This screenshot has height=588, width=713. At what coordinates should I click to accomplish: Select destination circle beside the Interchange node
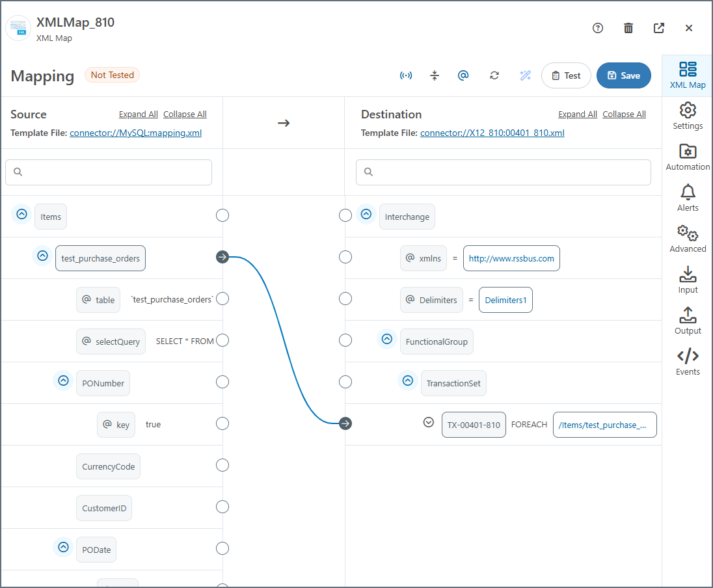coord(345,215)
